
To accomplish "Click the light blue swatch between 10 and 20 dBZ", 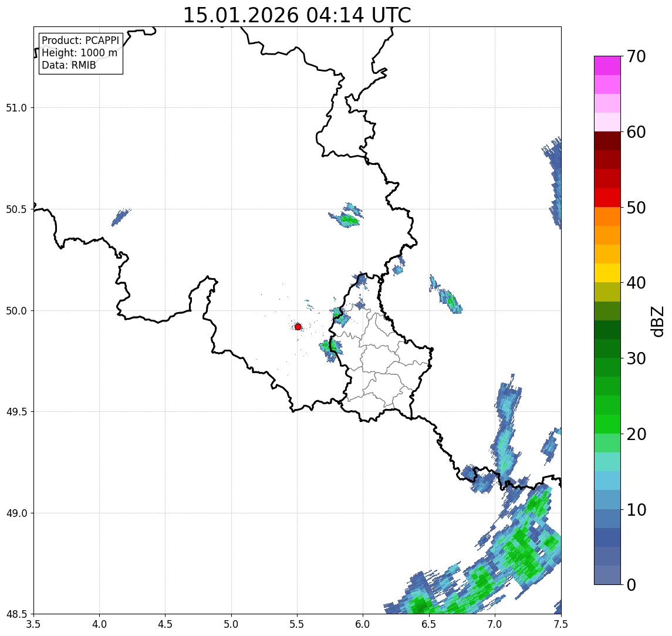I will pos(607,481).
